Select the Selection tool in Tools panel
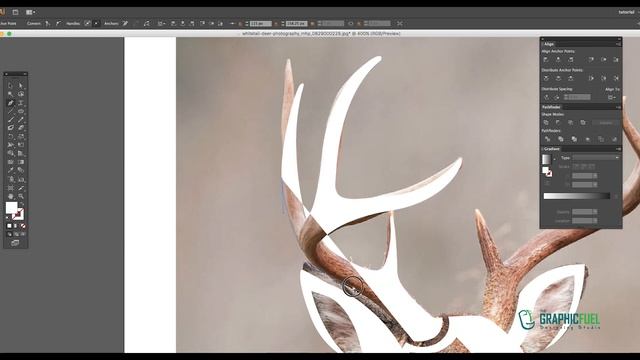The height and width of the screenshot is (360, 640). pyautogui.click(x=11, y=85)
